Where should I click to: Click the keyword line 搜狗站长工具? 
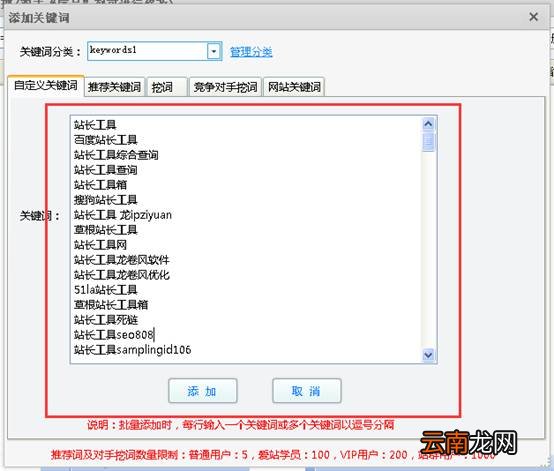(106, 200)
